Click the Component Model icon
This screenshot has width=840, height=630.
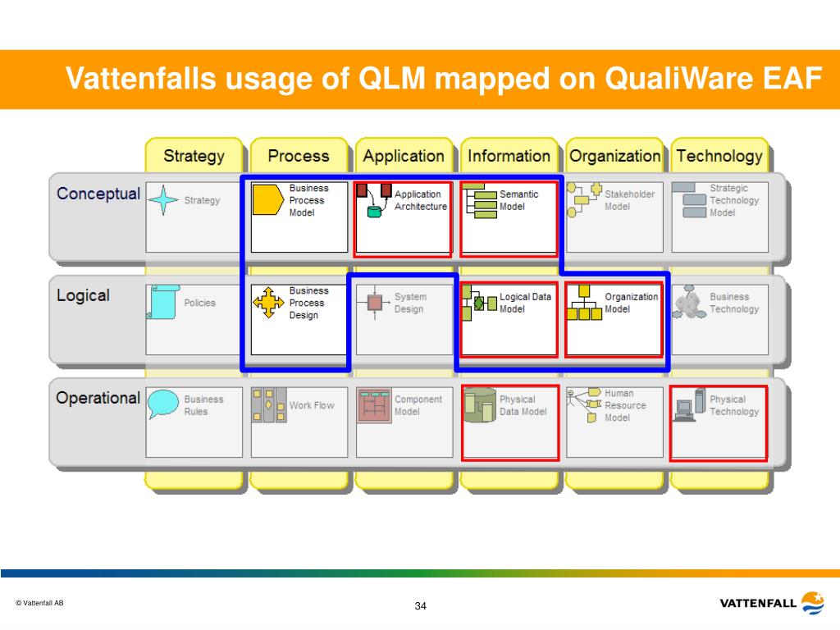tap(374, 405)
